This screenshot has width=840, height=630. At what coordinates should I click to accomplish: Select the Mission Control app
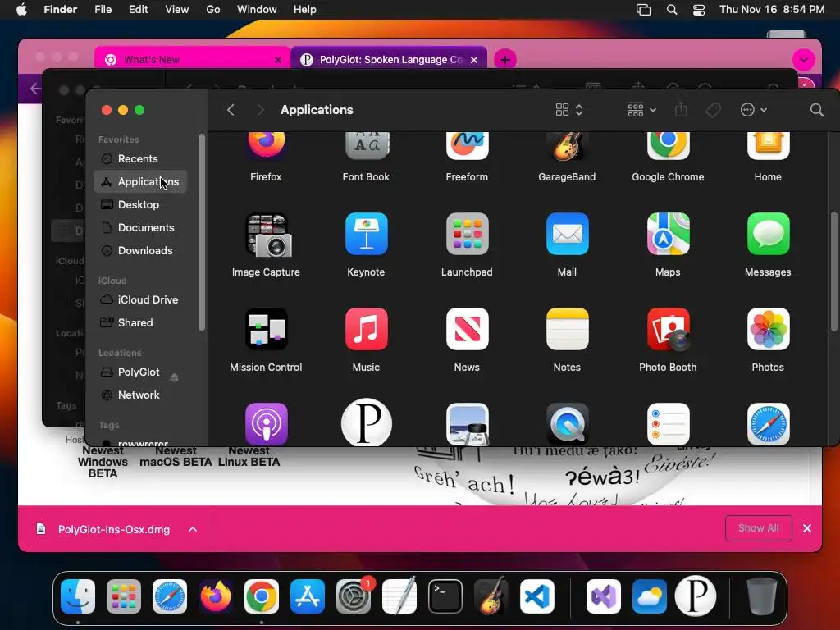(x=267, y=329)
